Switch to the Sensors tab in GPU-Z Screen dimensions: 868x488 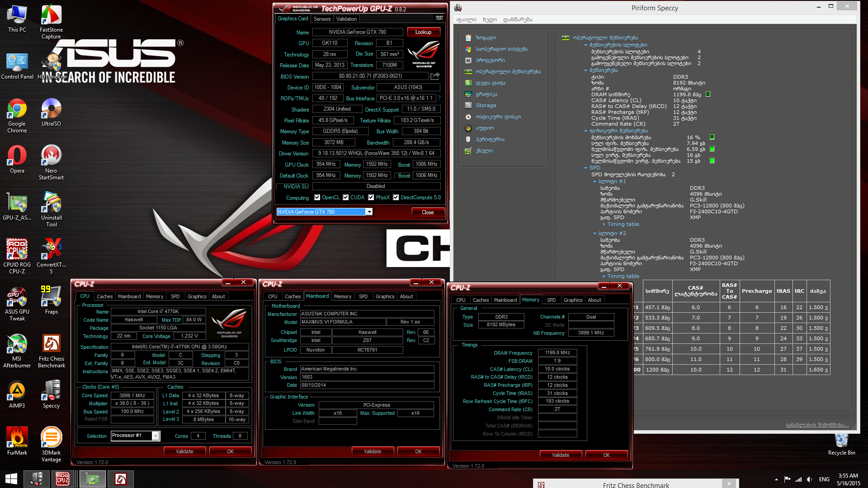[x=322, y=19]
